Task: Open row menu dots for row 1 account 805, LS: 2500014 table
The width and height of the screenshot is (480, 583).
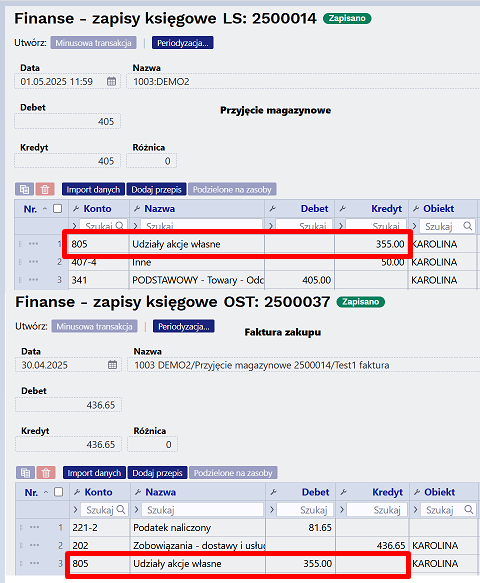Action: (x=33, y=244)
